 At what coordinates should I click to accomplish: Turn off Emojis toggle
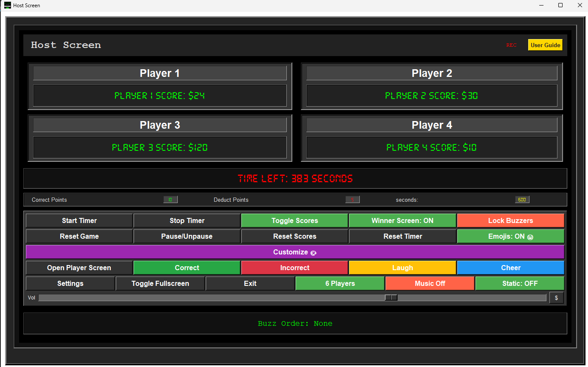pos(510,236)
